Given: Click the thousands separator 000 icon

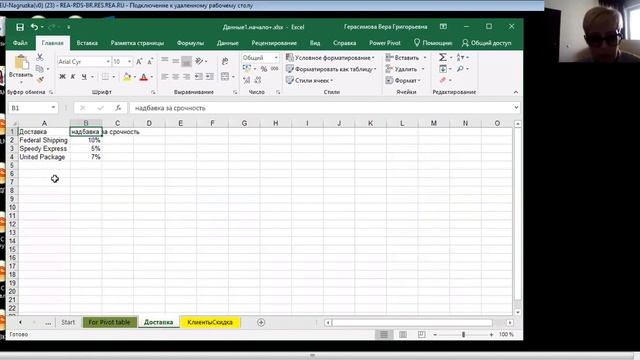Looking at the screenshot, I should click(274, 69).
